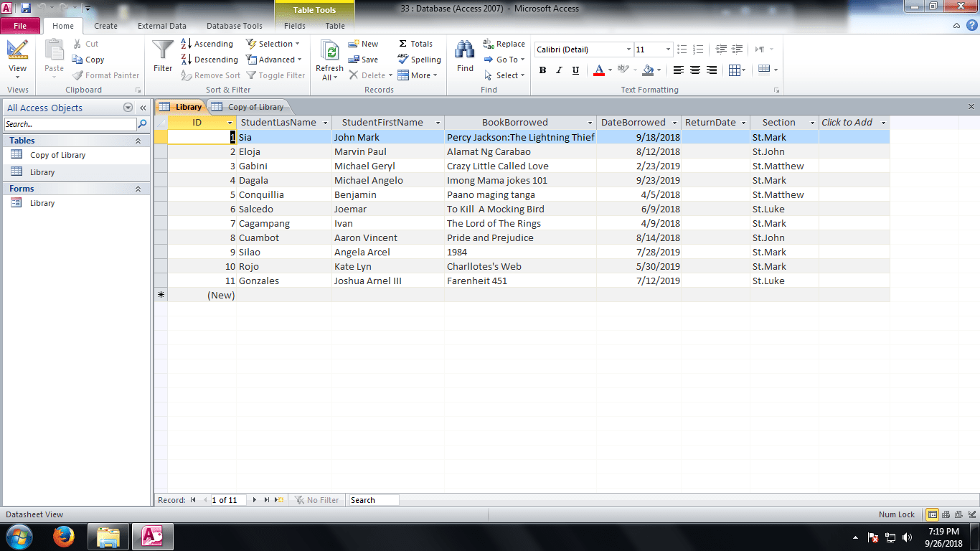Viewport: 980px width, 551px height.
Task: Click the Click to Add column header
Action: [x=854, y=123]
